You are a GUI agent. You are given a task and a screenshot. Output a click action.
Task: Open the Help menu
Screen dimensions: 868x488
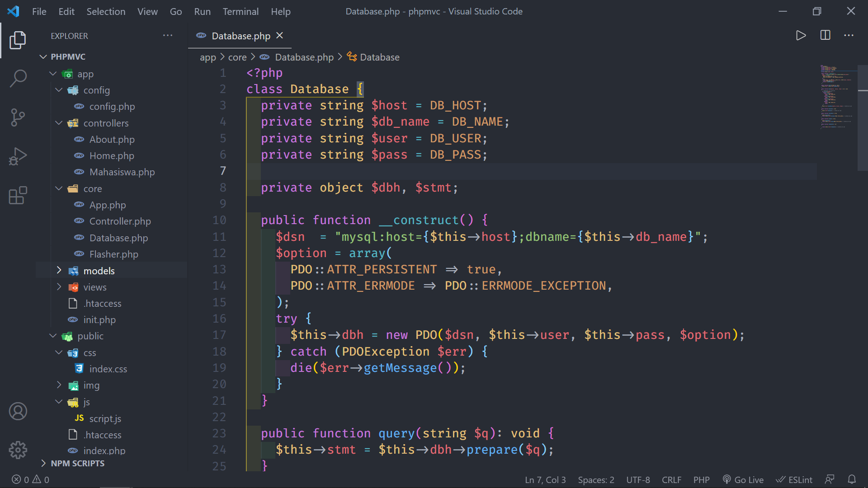[x=281, y=11]
